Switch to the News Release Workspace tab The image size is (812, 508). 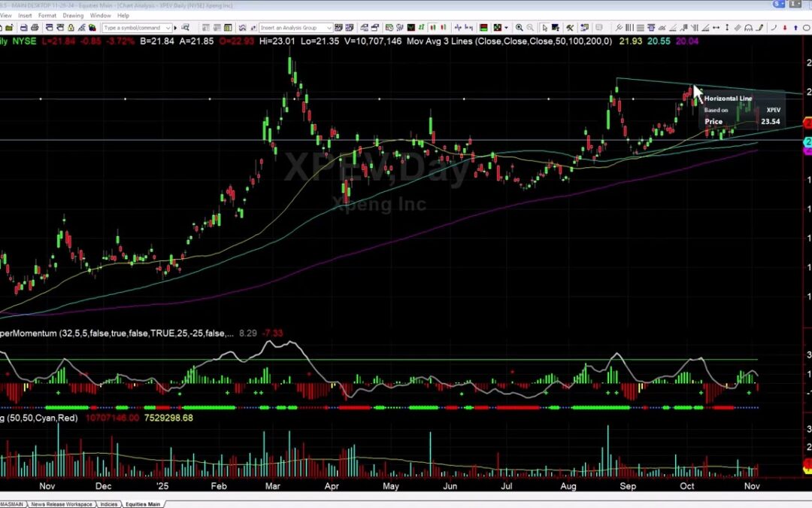click(62, 504)
